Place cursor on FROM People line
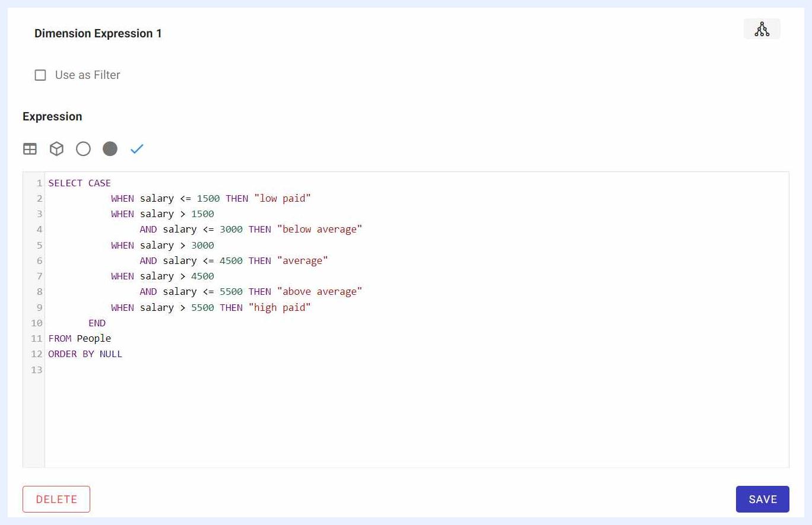 point(80,338)
